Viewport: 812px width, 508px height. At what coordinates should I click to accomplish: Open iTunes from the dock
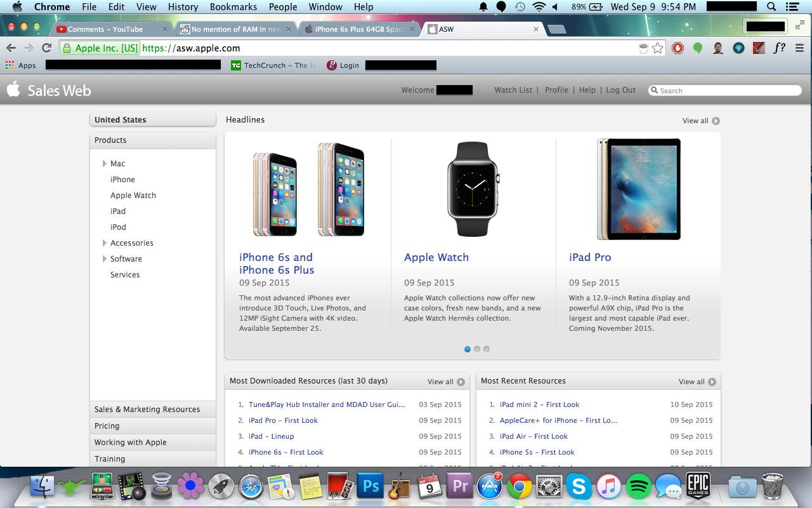click(609, 487)
